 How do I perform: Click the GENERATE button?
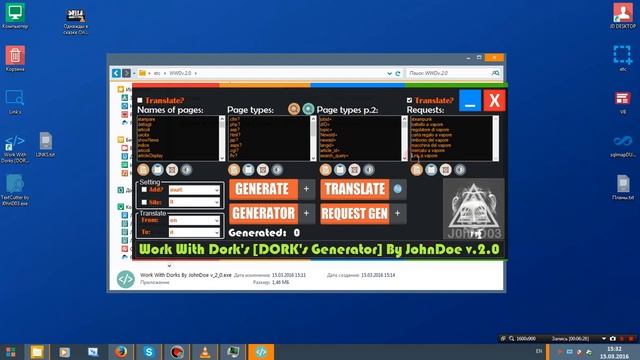click(x=264, y=189)
